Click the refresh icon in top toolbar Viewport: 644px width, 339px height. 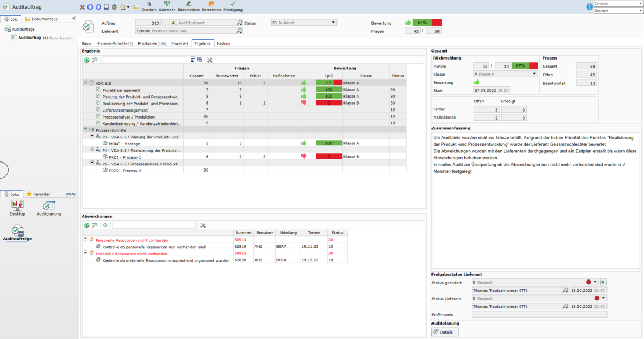[114, 7]
